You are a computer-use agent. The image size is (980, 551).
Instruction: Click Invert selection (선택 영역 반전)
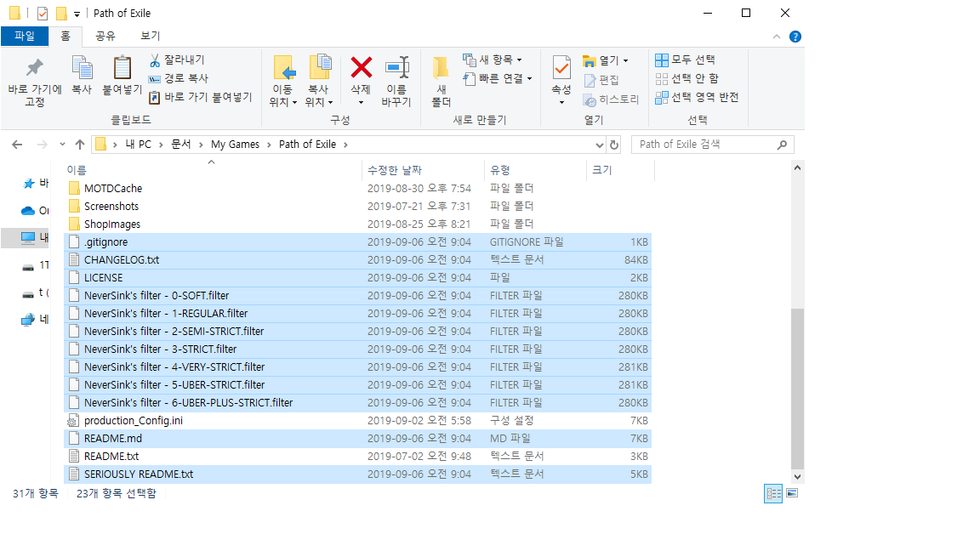[x=697, y=98]
